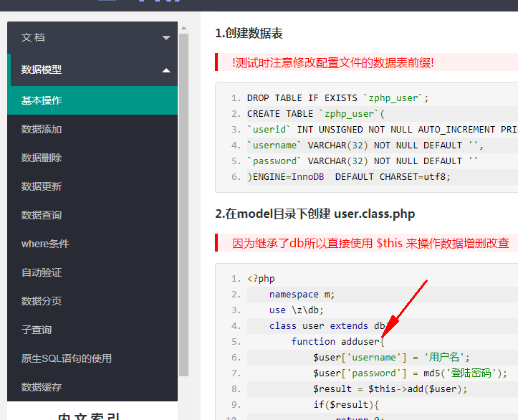Expand the 文档 section dropdown arrow

pos(166,38)
